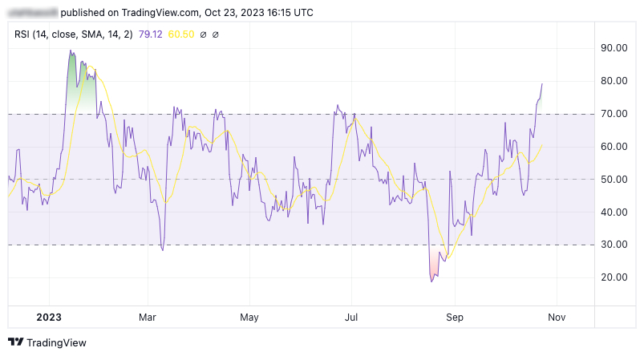This screenshot has width=644, height=356.
Task: Click the 50.00 midline value on scale
Action: (x=614, y=180)
